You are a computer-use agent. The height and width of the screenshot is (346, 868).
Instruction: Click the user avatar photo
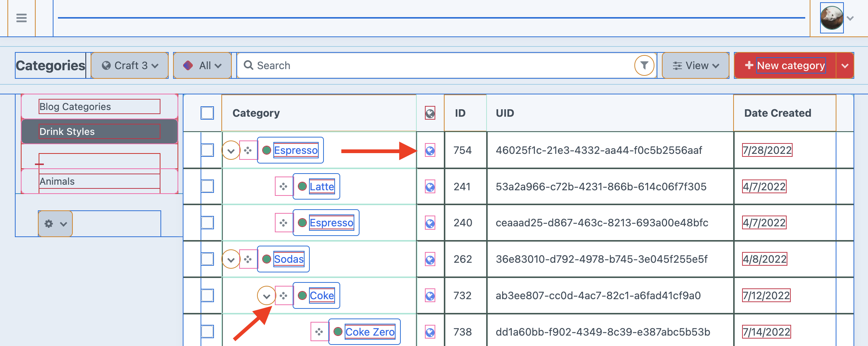click(x=832, y=18)
